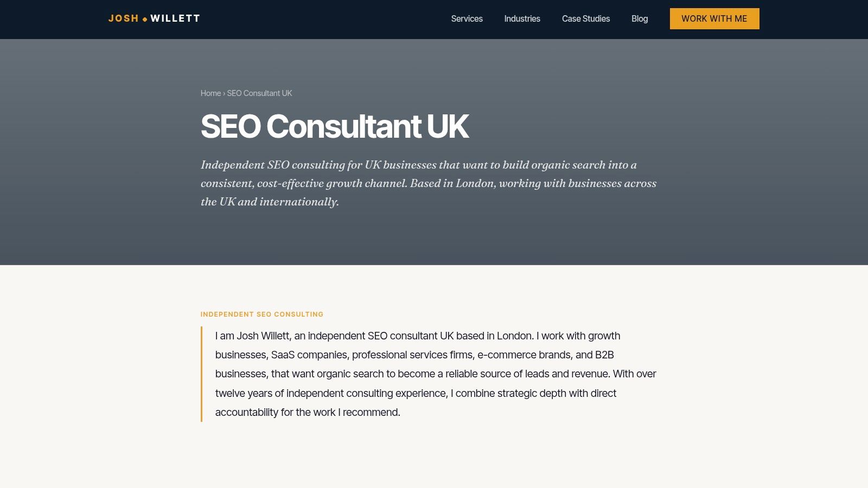The height and width of the screenshot is (488, 868).
Task: Go to the Case Studies page
Action: [586, 18]
